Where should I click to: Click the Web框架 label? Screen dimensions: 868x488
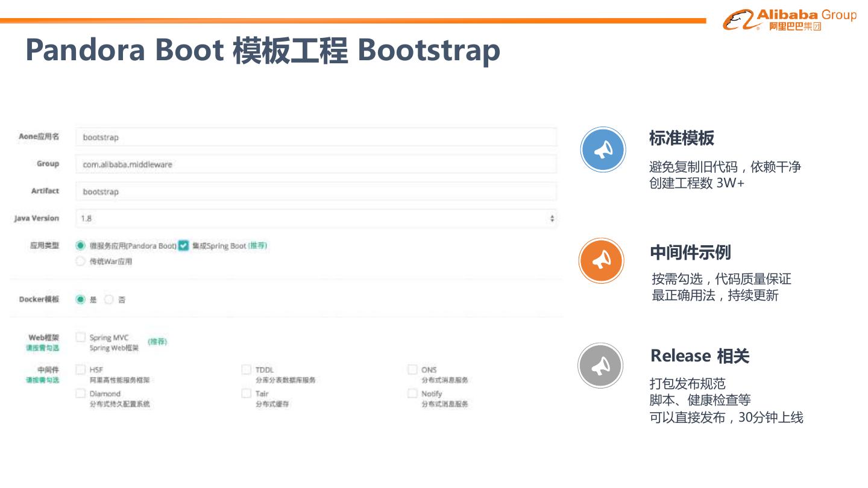[44, 337]
